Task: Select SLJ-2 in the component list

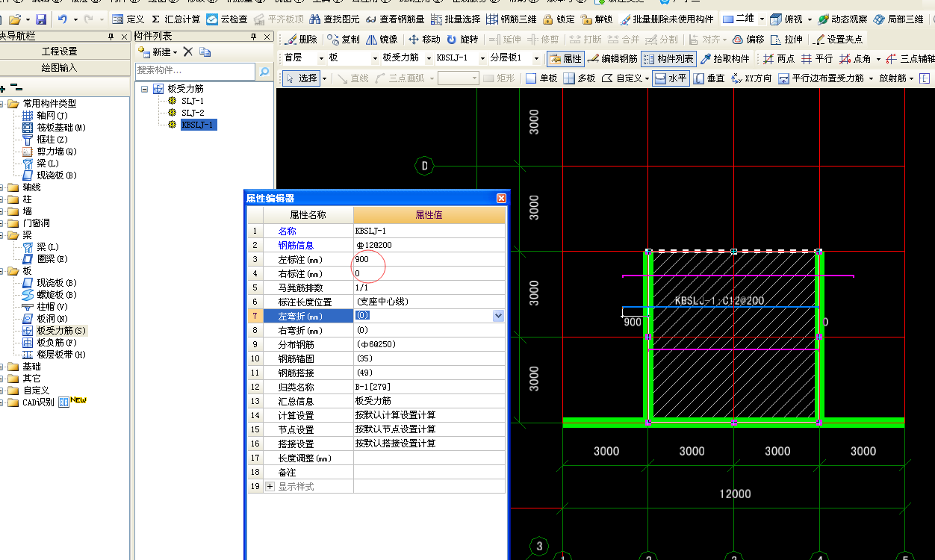Action: pos(192,112)
